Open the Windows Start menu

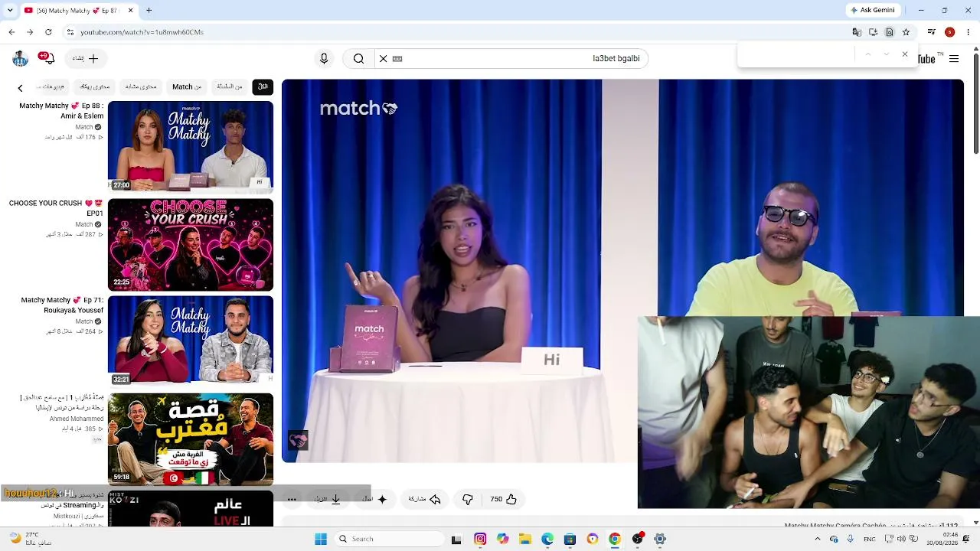[321, 539]
